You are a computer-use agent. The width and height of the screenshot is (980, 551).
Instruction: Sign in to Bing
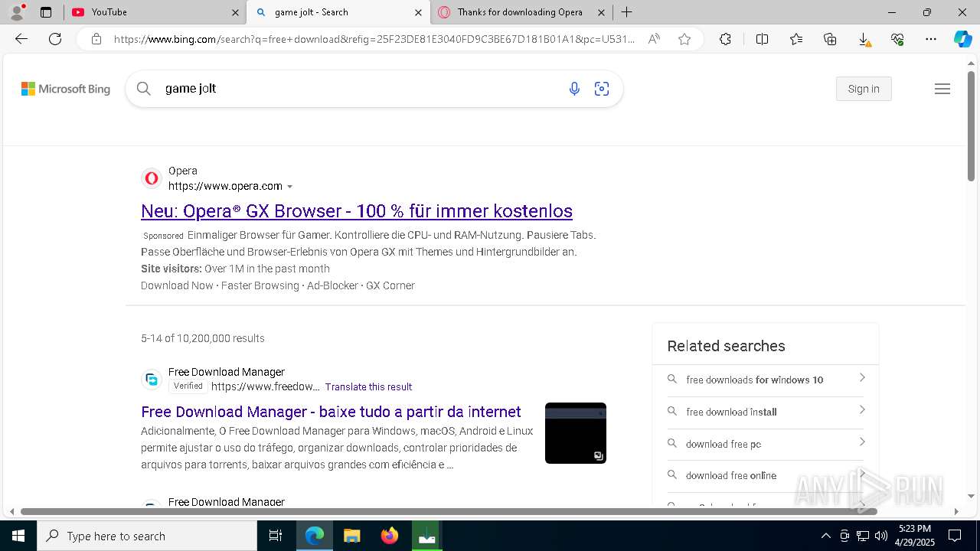pyautogui.click(x=864, y=89)
